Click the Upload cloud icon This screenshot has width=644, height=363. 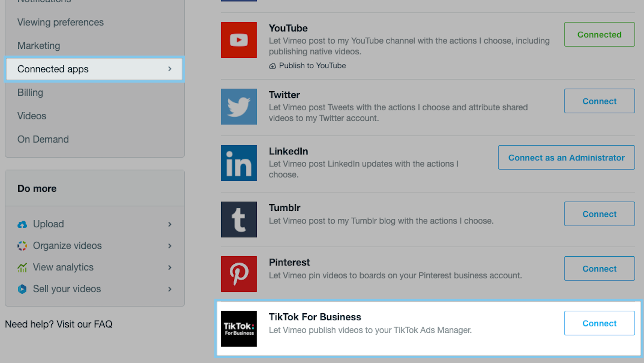tap(22, 224)
